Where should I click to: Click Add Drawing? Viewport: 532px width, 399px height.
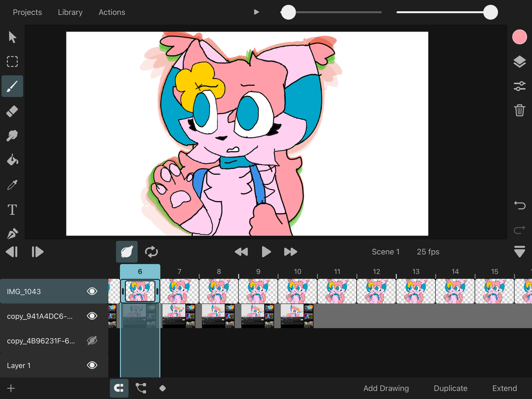[386, 388]
